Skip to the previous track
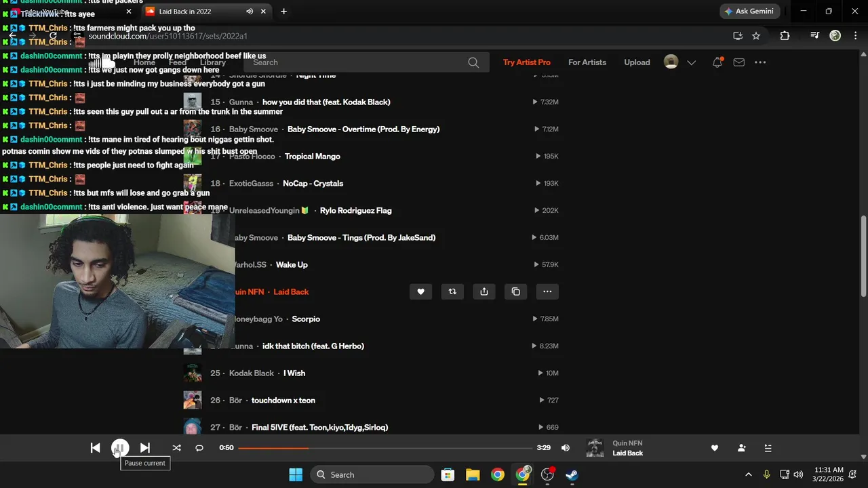 95,448
